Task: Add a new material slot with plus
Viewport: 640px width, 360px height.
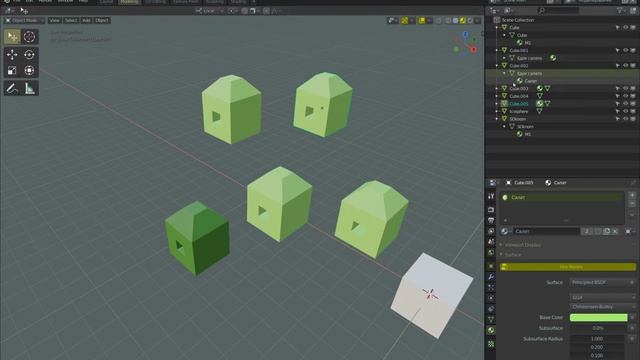Action: 632,195
